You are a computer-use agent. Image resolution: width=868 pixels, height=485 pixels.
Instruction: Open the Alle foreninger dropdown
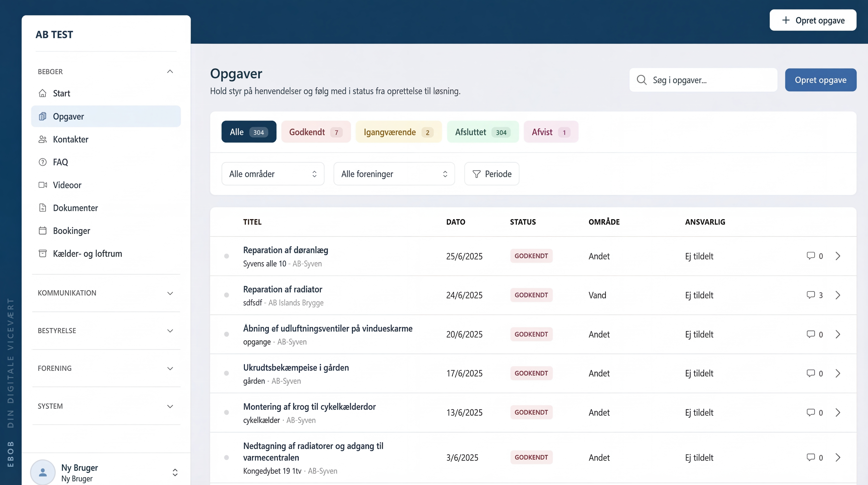[394, 174]
